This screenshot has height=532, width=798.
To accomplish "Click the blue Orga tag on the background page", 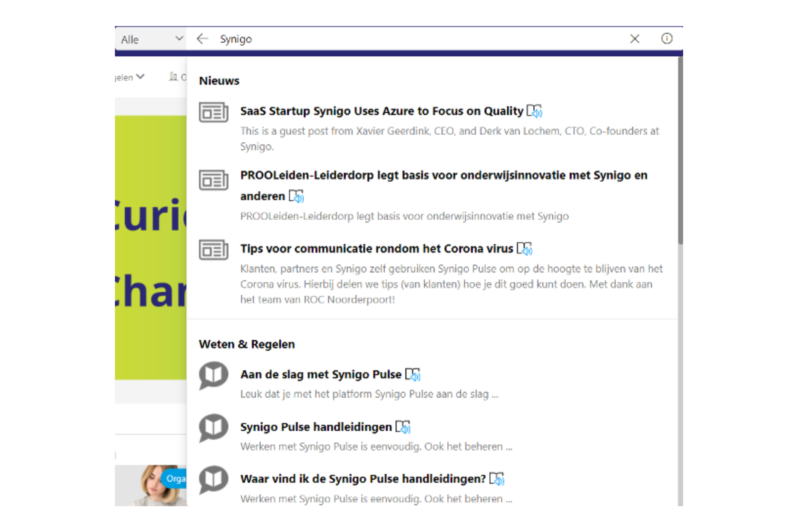I will (174, 478).
